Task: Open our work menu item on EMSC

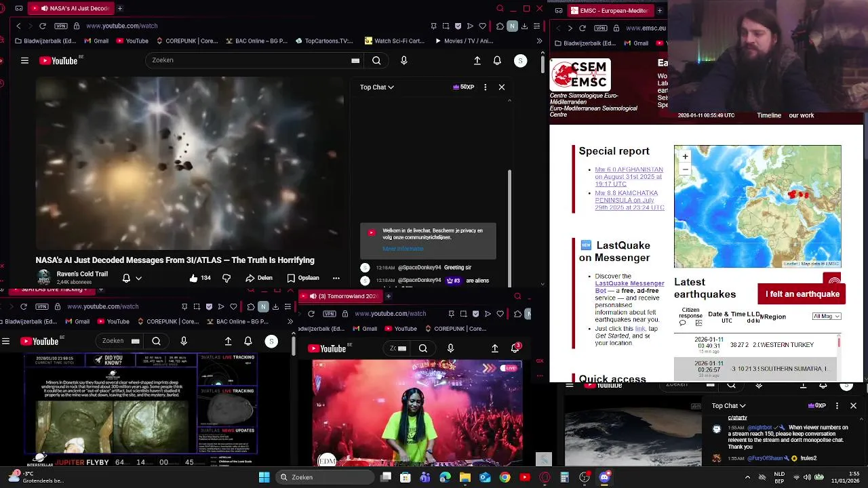Action: 801,115
